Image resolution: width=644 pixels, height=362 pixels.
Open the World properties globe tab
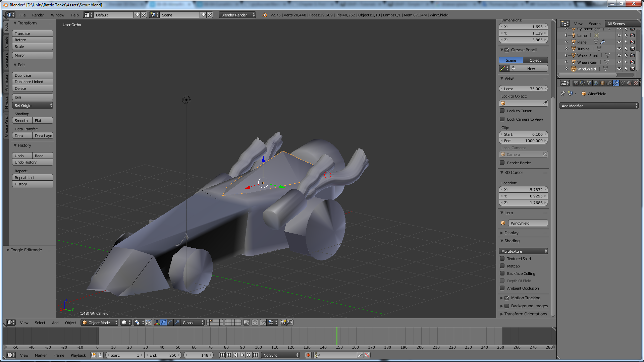(596, 83)
